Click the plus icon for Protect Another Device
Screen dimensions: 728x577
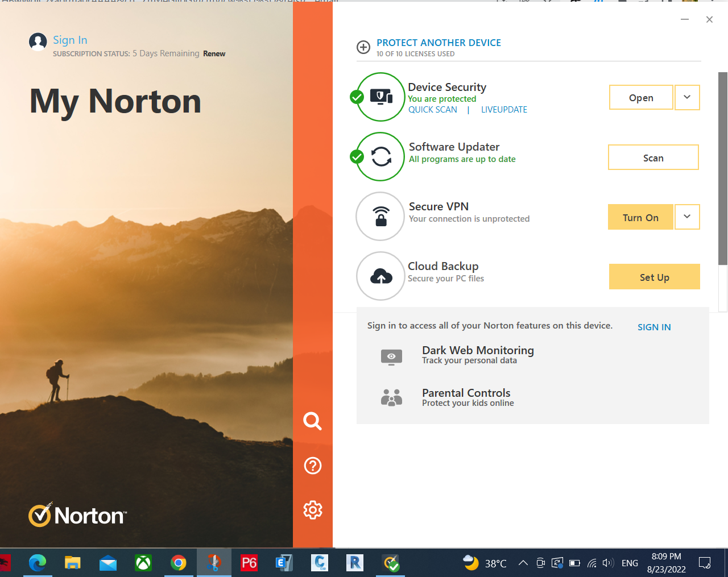[x=363, y=47]
